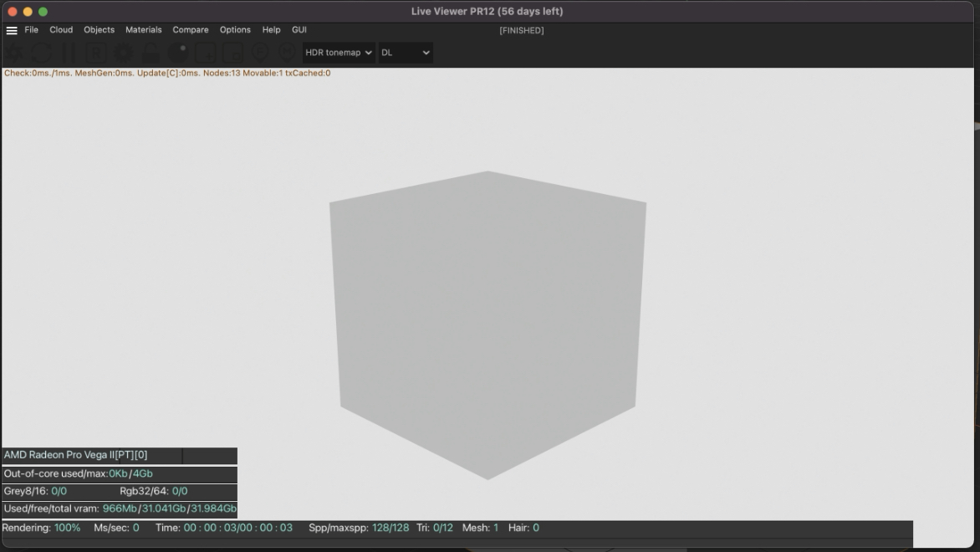Click the rendered gray cube in viewport

487,325
